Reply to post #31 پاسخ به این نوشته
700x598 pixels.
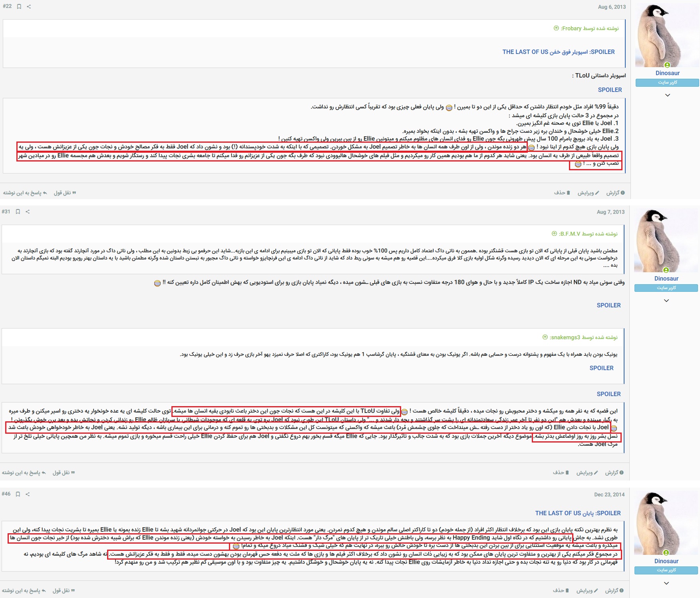pyautogui.click(x=24, y=473)
